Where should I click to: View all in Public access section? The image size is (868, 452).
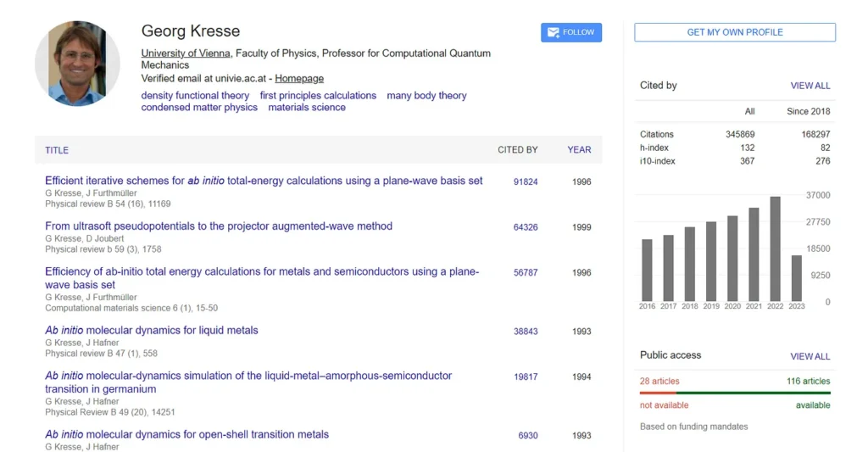click(810, 356)
